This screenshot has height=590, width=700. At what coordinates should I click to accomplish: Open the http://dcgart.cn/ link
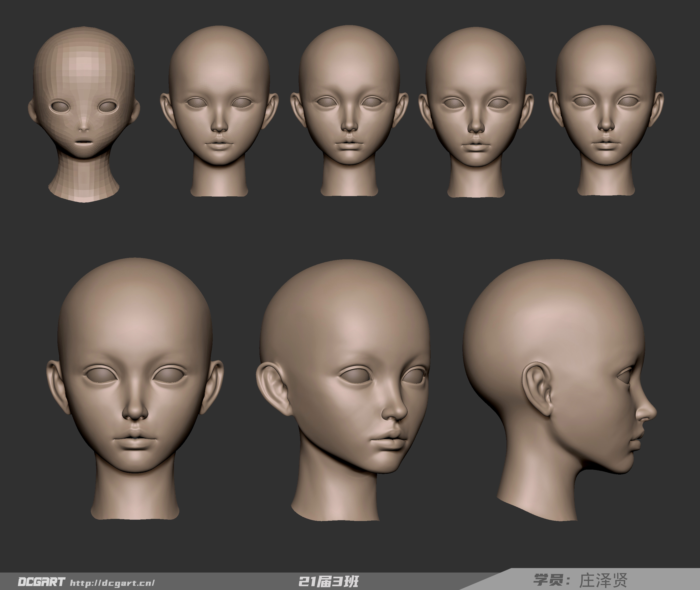pyautogui.click(x=112, y=583)
